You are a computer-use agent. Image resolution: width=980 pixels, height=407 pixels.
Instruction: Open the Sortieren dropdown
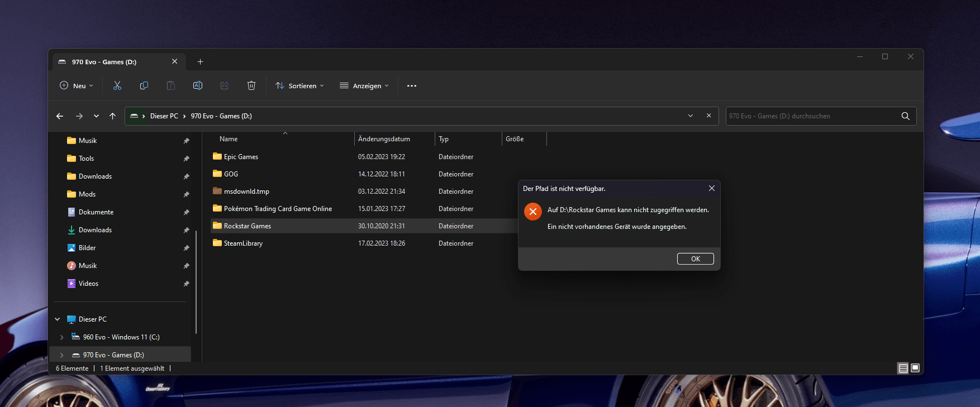point(299,85)
